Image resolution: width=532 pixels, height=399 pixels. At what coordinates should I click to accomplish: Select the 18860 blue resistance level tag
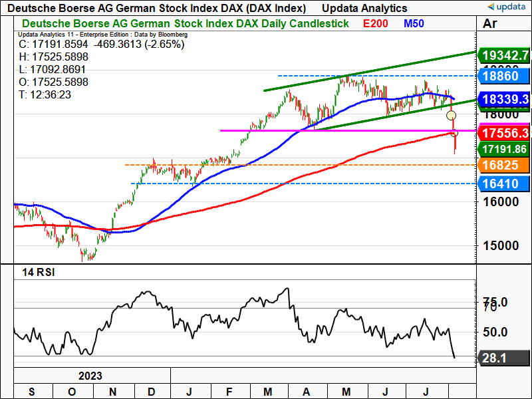pos(503,76)
